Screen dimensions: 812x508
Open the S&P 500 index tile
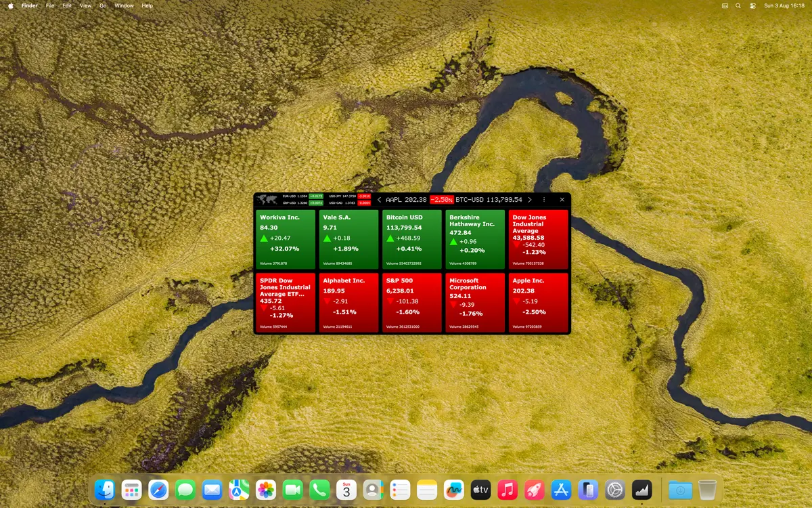[x=412, y=303]
